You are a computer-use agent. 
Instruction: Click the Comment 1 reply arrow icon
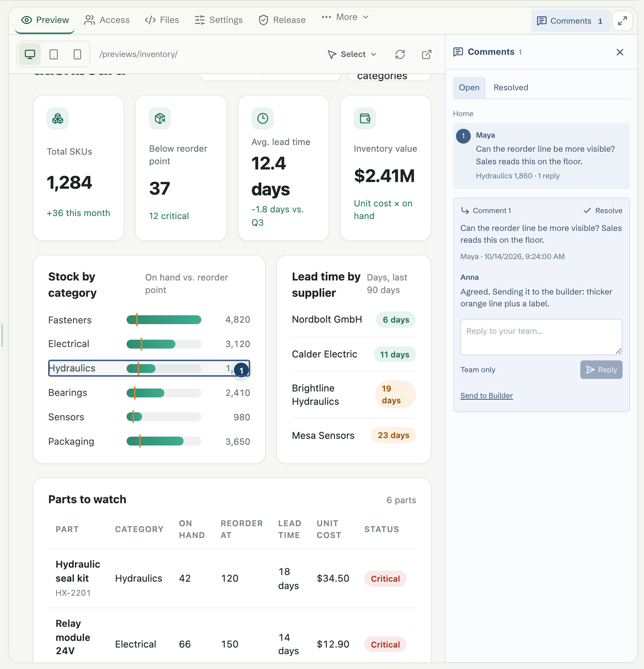(465, 211)
